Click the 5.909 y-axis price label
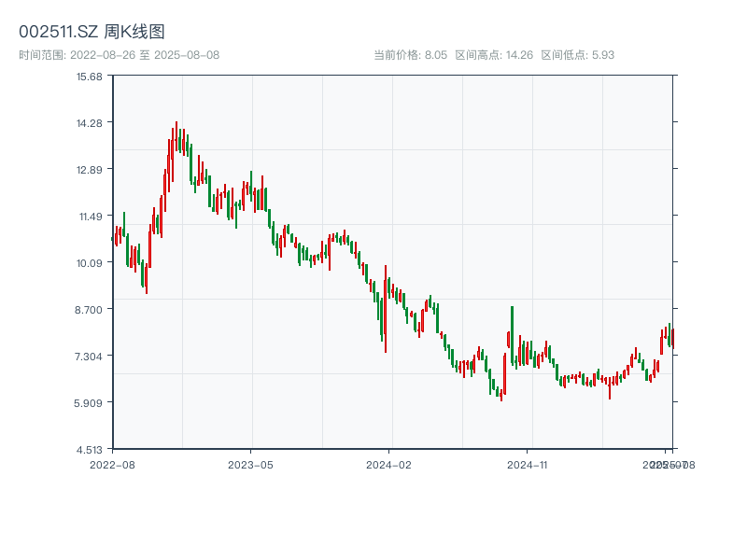Image resolution: width=747 pixels, height=560 pixels. coord(91,402)
